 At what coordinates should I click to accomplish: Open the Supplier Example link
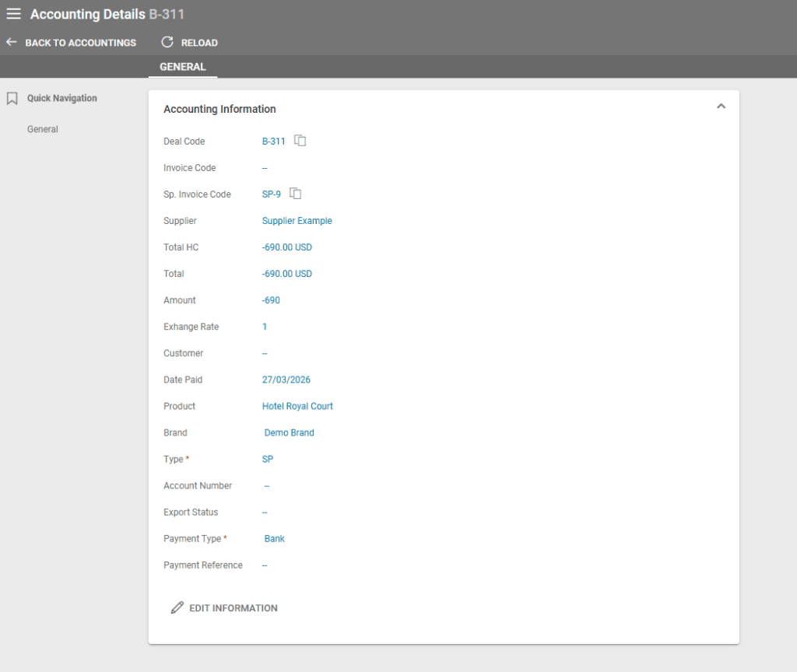click(297, 221)
